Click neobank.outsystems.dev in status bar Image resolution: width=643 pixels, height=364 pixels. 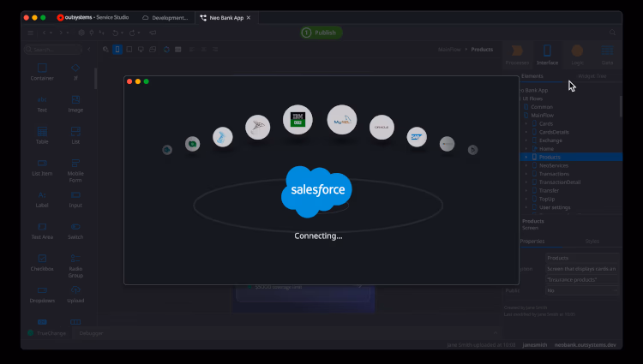[586, 345]
